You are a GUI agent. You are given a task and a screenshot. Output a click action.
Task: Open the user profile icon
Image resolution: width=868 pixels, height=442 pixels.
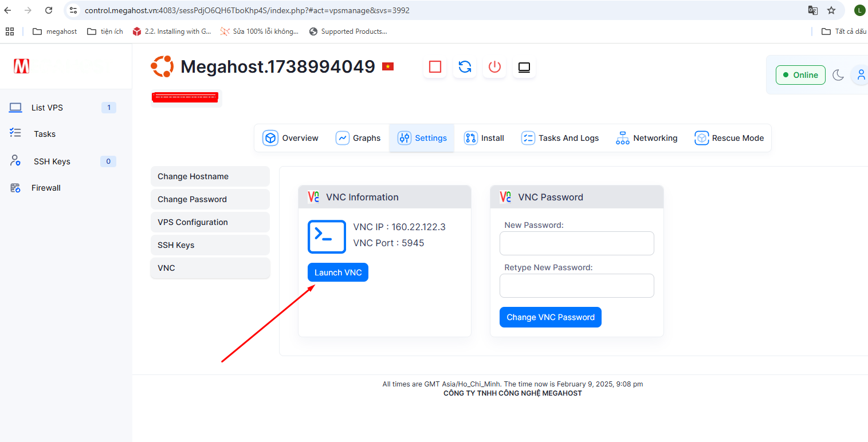(x=860, y=75)
